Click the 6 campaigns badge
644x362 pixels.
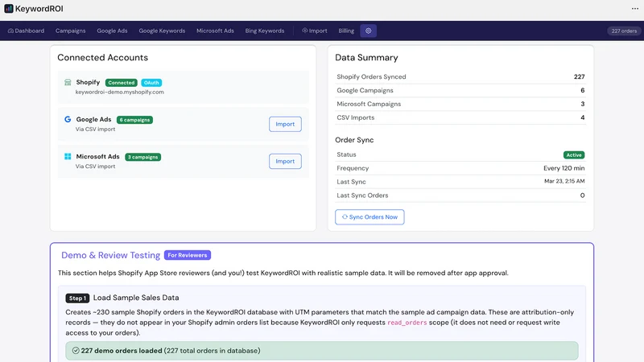pyautogui.click(x=134, y=120)
